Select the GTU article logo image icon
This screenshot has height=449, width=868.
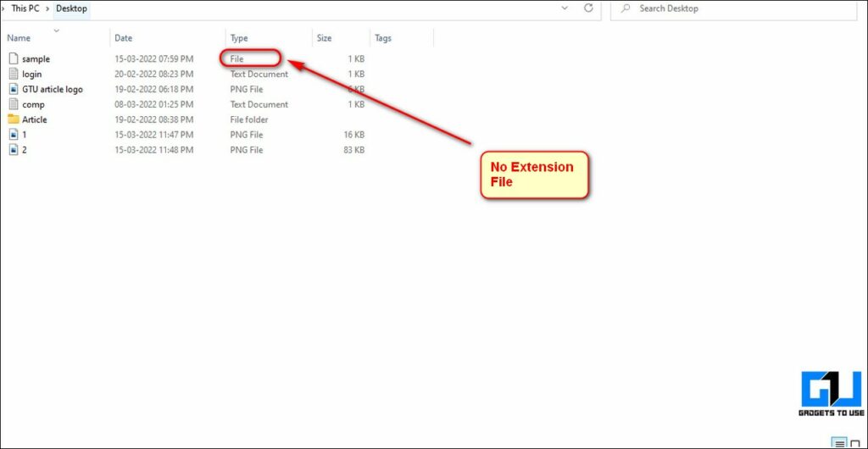point(14,89)
